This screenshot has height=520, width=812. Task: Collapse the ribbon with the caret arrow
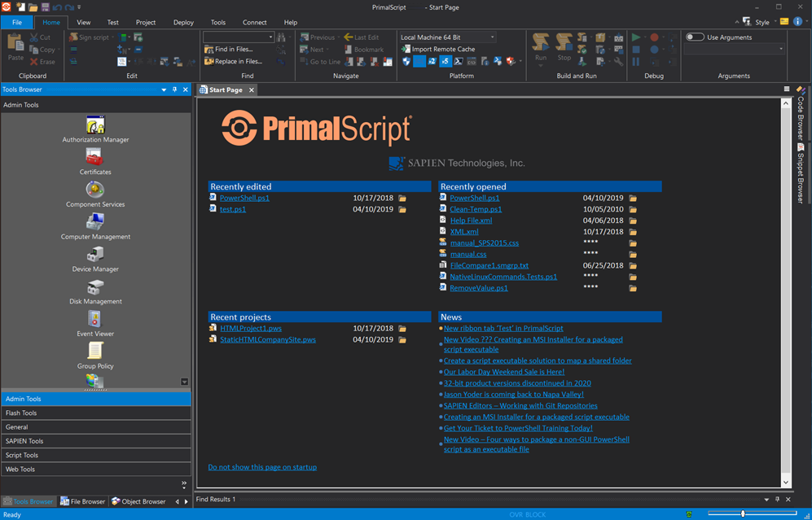pos(737,22)
